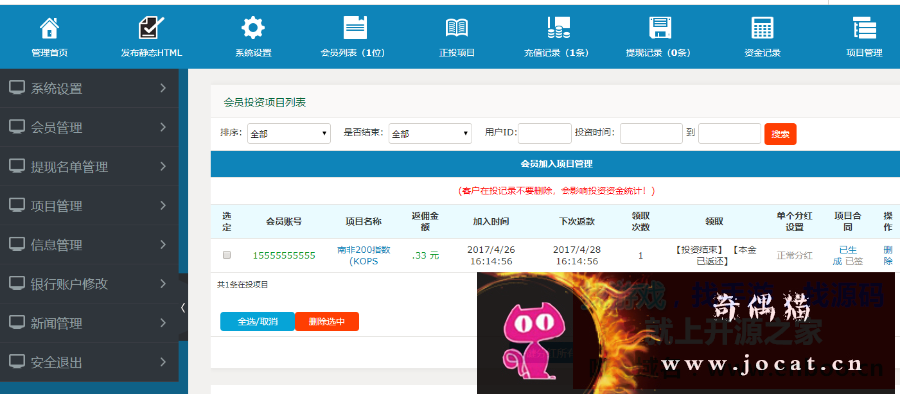Click member account 15555555555
900x394 pixels.
[x=284, y=256]
